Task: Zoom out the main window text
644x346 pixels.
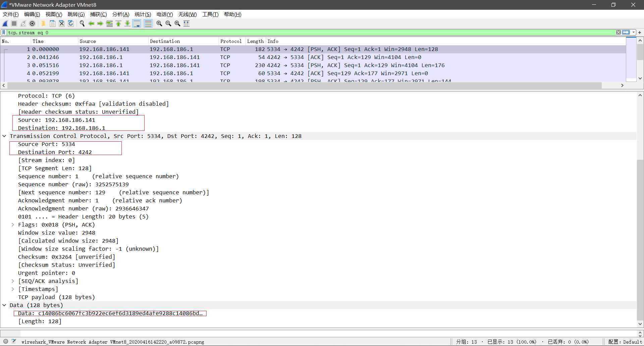Action: coord(168,23)
